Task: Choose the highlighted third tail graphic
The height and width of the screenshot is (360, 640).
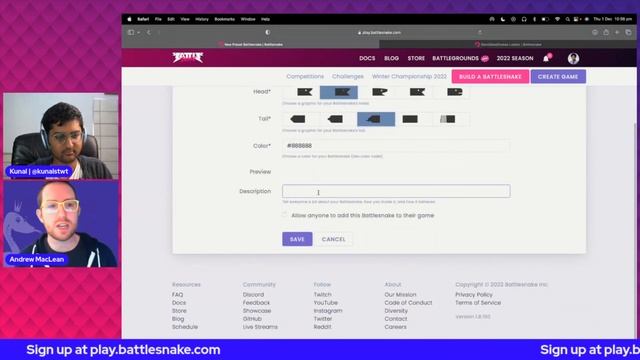Action: [x=376, y=119]
